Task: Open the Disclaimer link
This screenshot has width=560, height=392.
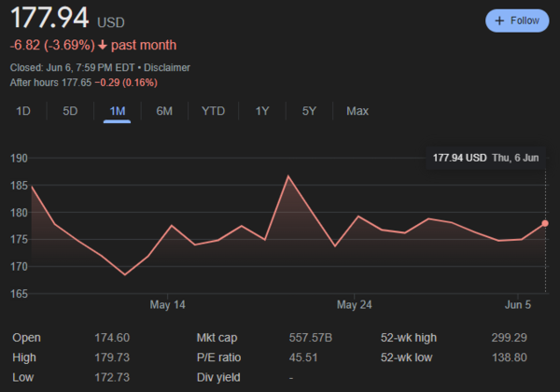Action: [x=165, y=67]
